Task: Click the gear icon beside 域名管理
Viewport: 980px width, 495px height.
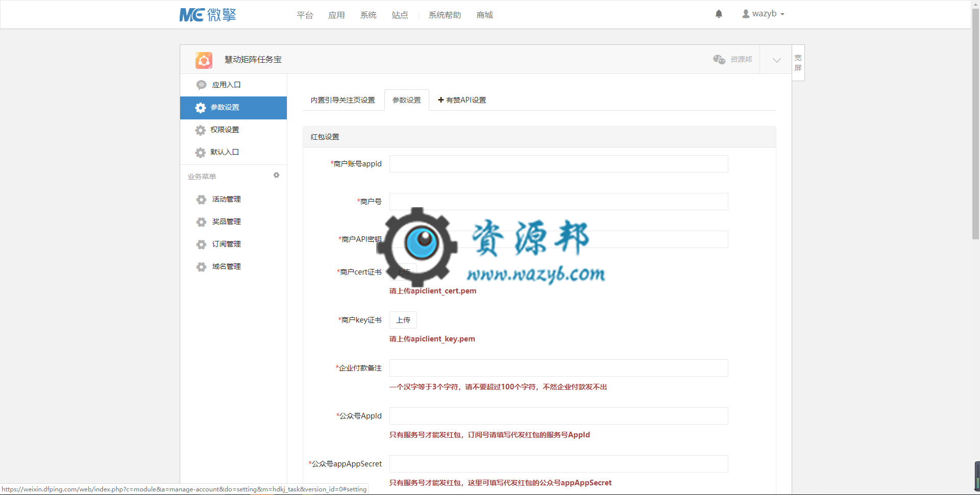Action: (x=201, y=267)
